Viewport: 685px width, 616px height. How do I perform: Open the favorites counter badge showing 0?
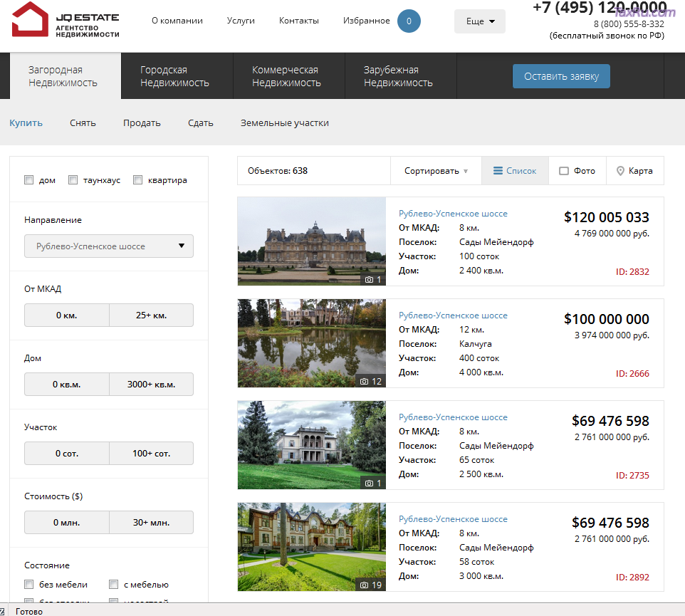[409, 21]
